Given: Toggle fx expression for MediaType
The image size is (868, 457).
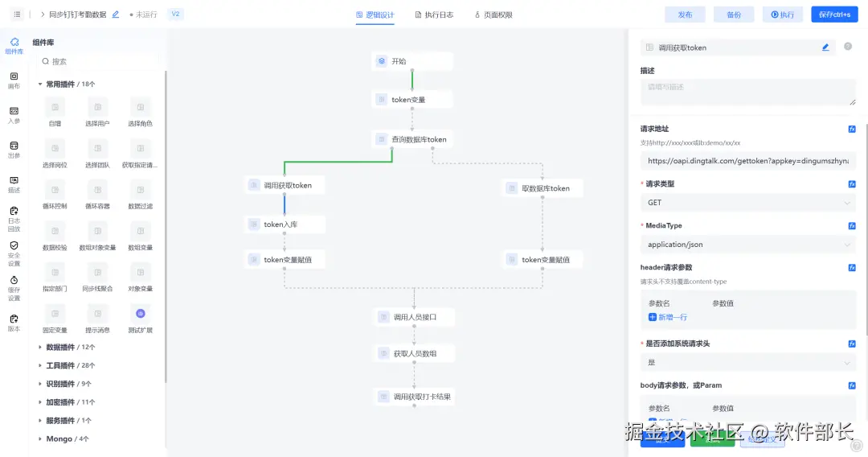Looking at the screenshot, I should [x=852, y=225].
